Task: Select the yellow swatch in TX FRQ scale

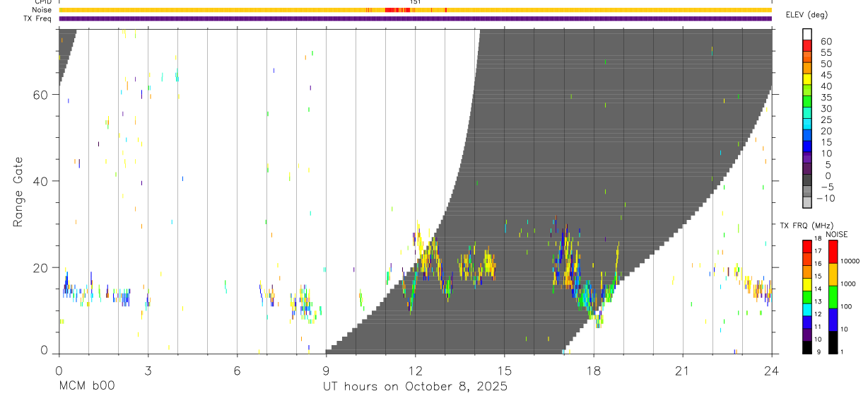Action: (x=807, y=284)
